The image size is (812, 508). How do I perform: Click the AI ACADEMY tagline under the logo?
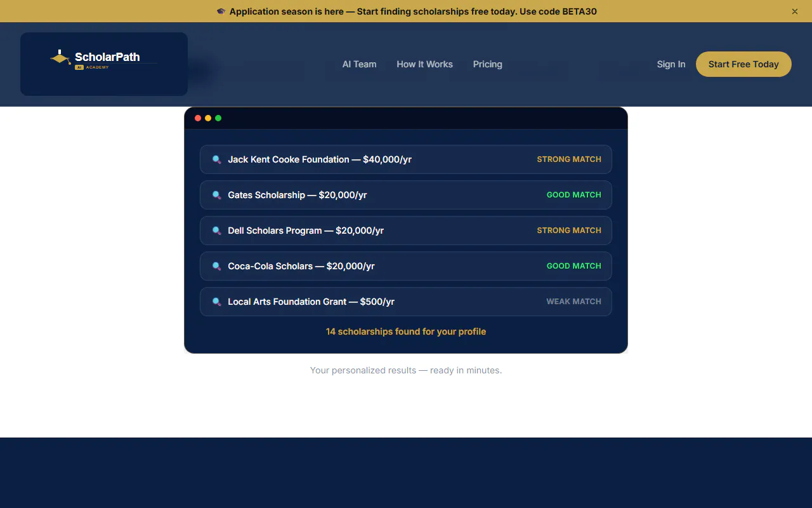(92, 67)
